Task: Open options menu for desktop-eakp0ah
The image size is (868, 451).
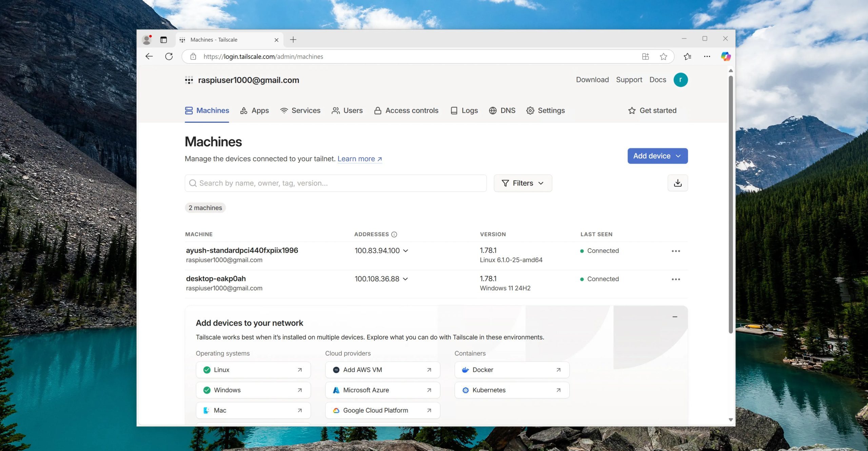Action: tap(675, 279)
